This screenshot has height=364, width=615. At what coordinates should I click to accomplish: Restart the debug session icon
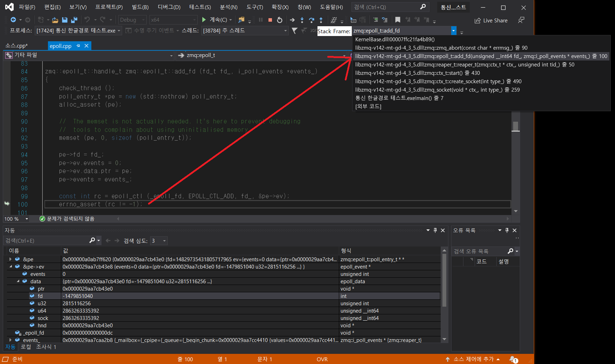coord(280,20)
